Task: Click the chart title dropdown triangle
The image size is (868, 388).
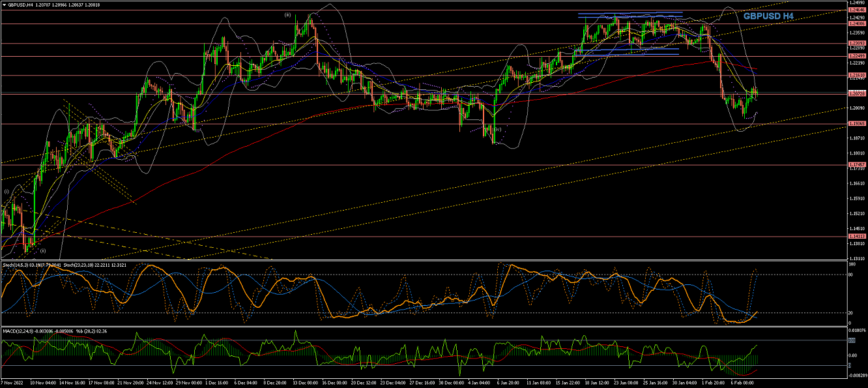Action: tap(4, 4)
